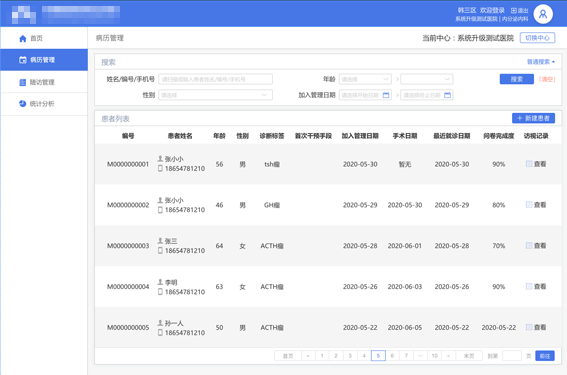Image resolution: width=567 pixels, height=375 pixels.
Task: Click the blurred logo icon in header
Action: [24, 14]
